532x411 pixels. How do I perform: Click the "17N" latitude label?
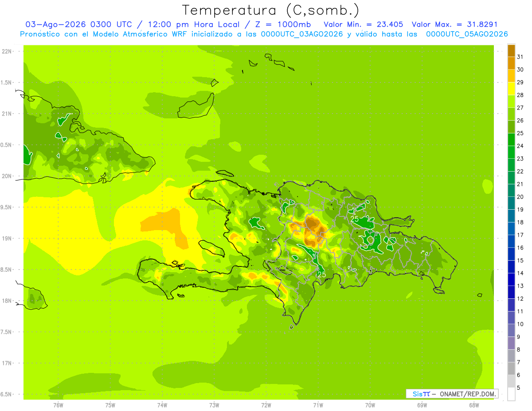pyautogui.click(x=7, y=363)
